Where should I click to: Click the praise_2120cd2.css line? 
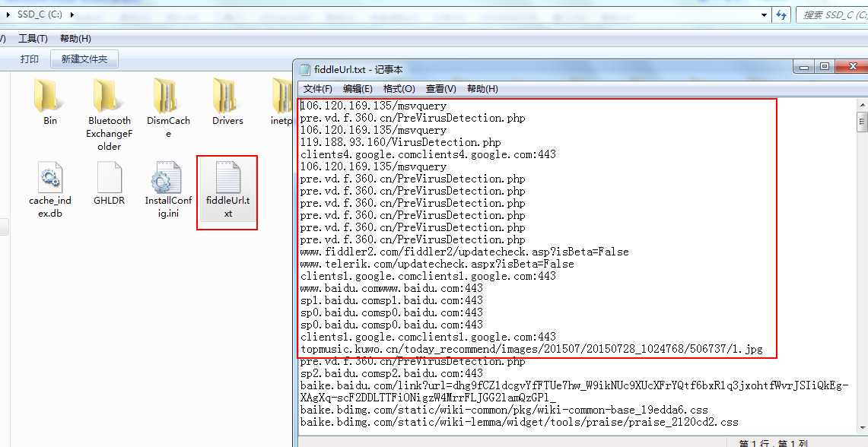click(x=520, y=422)
